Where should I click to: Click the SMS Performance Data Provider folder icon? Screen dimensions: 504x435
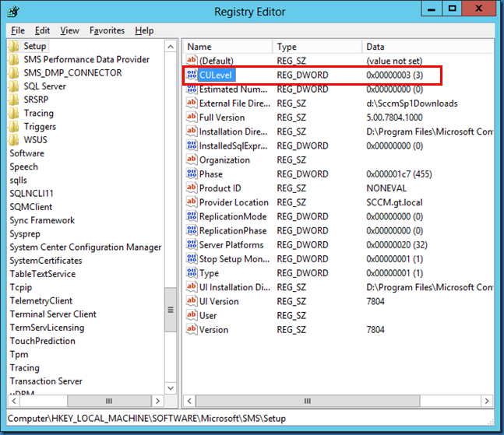point(14,60)
